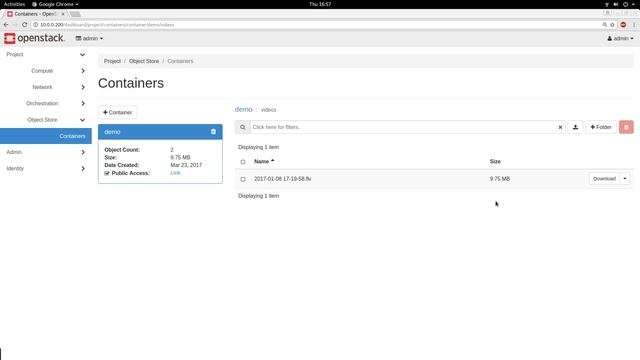Open the Google Chrome application menu
This screenshot has width=640, height=360.
point(55,4)
